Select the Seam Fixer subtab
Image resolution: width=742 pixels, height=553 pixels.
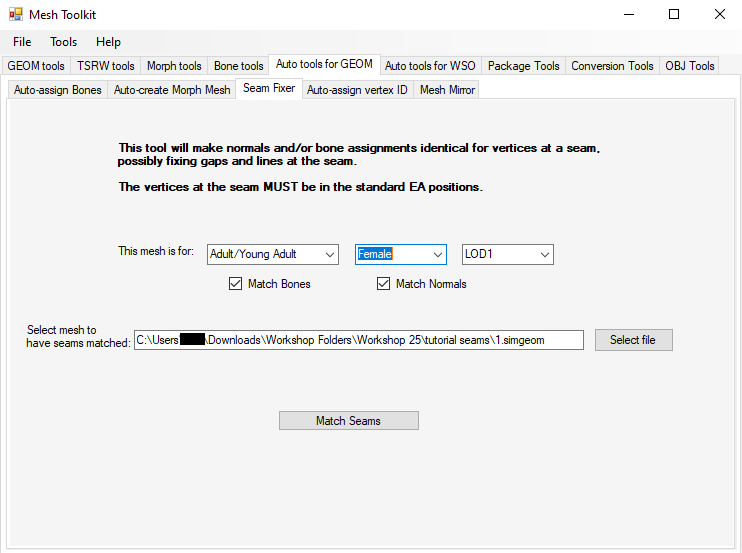[x=269, y=88]
